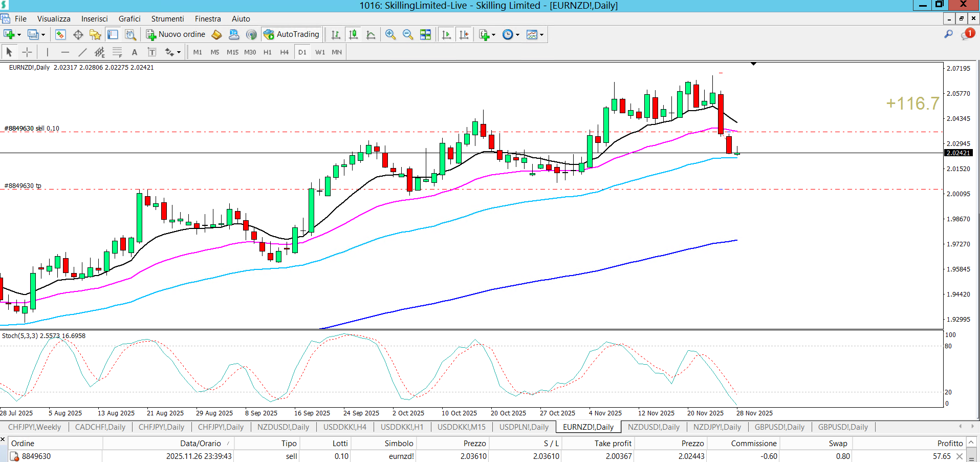Select the Fibonacci retracement tool
The image size is (980, 462).
[117, 52]
